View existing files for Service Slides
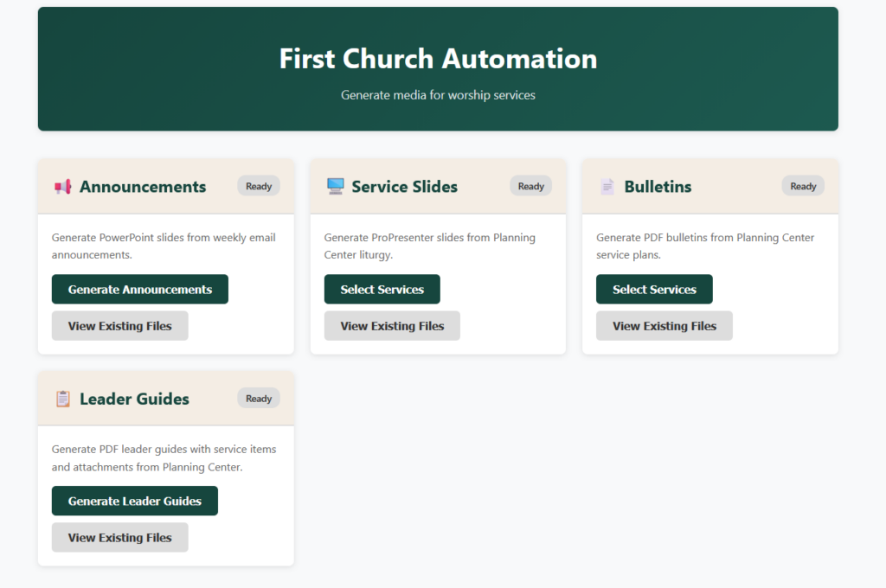The image size is (886, 588). (392, 326)
